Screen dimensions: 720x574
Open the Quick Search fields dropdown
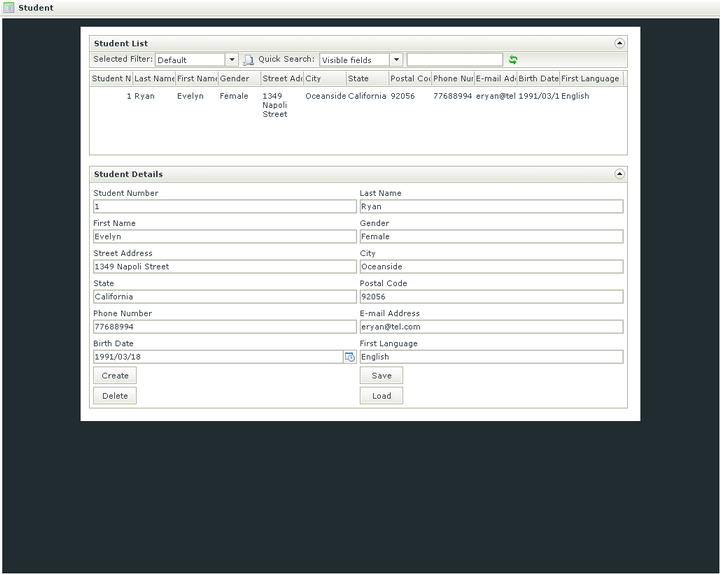pyautogui.click(x=396, y=60)
